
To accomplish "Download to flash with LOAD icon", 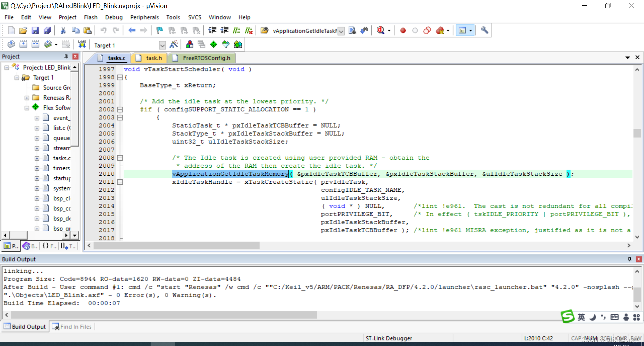I will 82,44.
